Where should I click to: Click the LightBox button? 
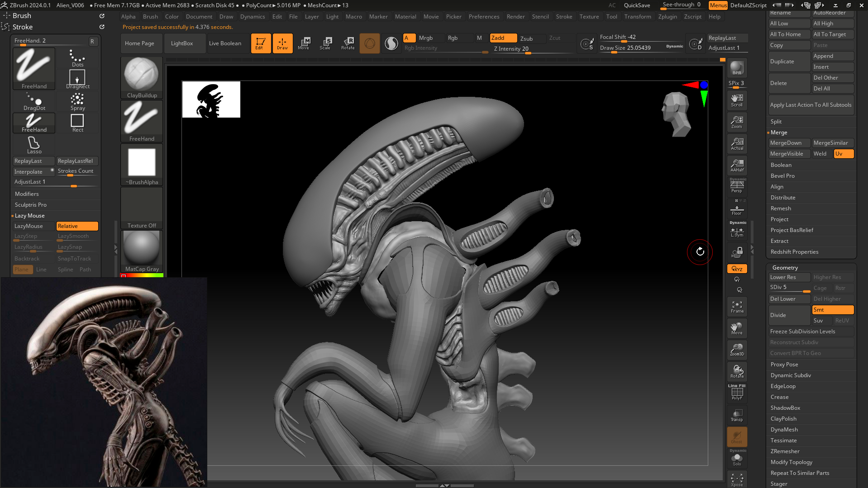(x=182, y=43)
